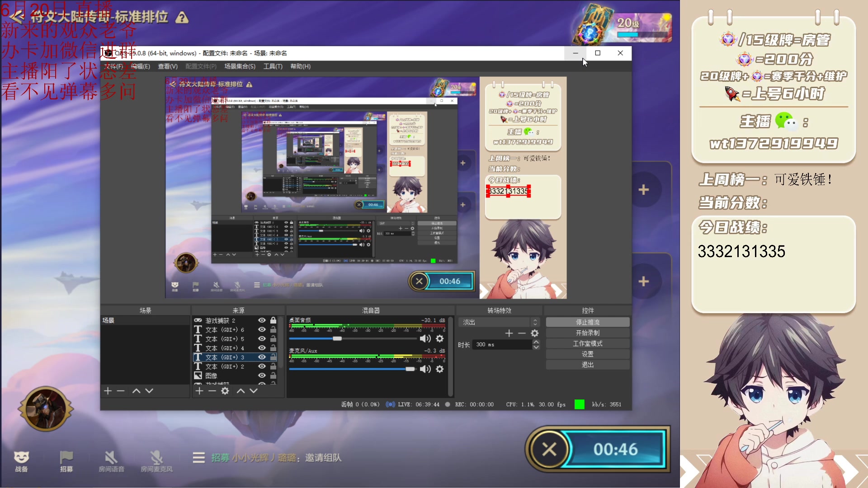Image resolution: width=868 pixels, height=488 pixels.
Task: Click the 300 ms duration field
Action: click(x=502, y=344)
